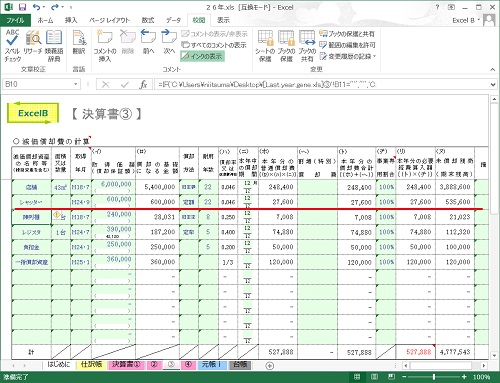
Task: Switch to Page Layout view in status bar
Action: coord(374,377)
